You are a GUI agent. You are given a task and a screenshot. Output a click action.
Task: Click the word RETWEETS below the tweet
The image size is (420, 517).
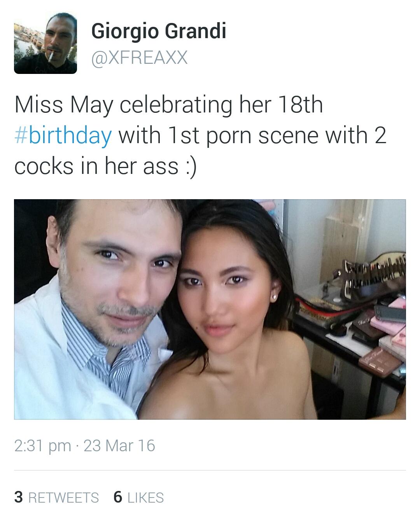(x=64, y=498)
